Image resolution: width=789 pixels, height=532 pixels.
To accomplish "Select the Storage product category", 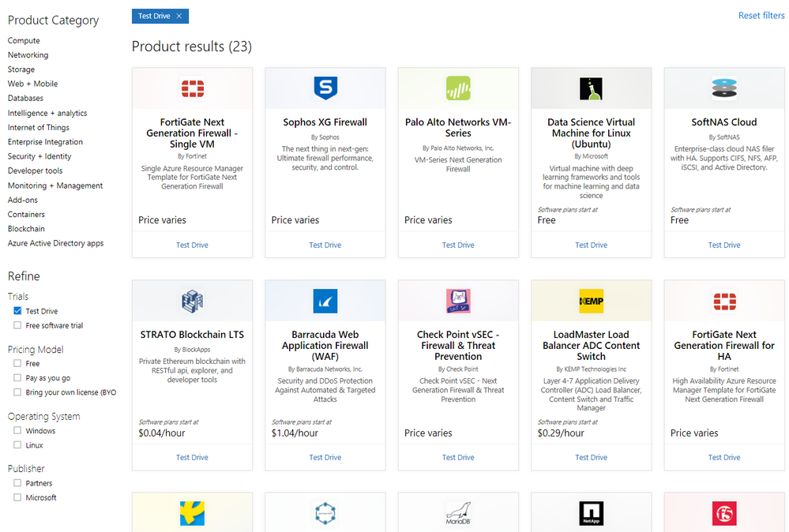I will [21, 69].
